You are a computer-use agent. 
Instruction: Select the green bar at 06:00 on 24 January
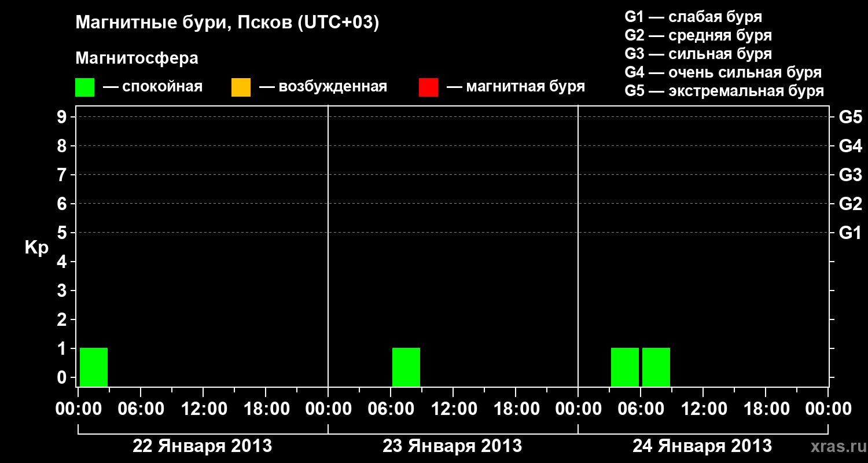point(656,367)
